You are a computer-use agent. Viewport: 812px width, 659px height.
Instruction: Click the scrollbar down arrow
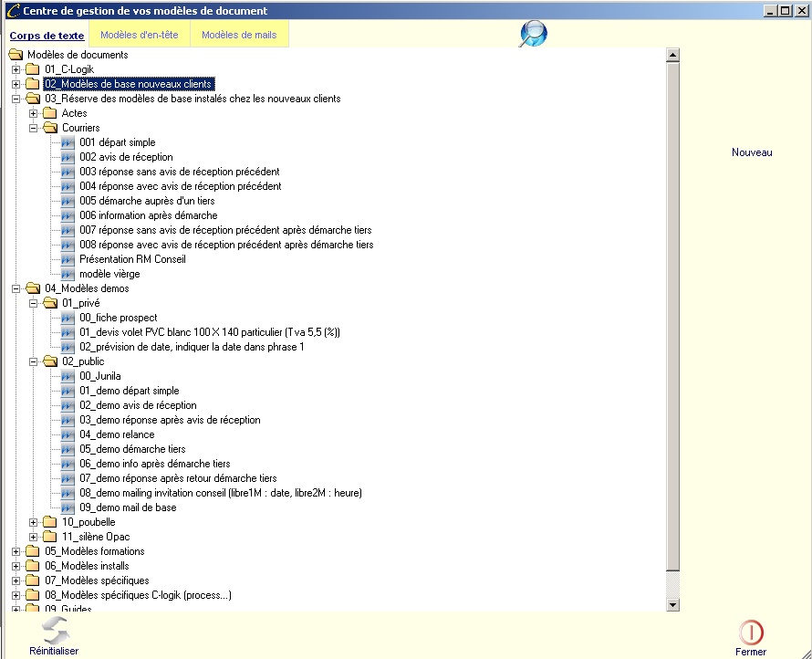click(x=673, y=604)
